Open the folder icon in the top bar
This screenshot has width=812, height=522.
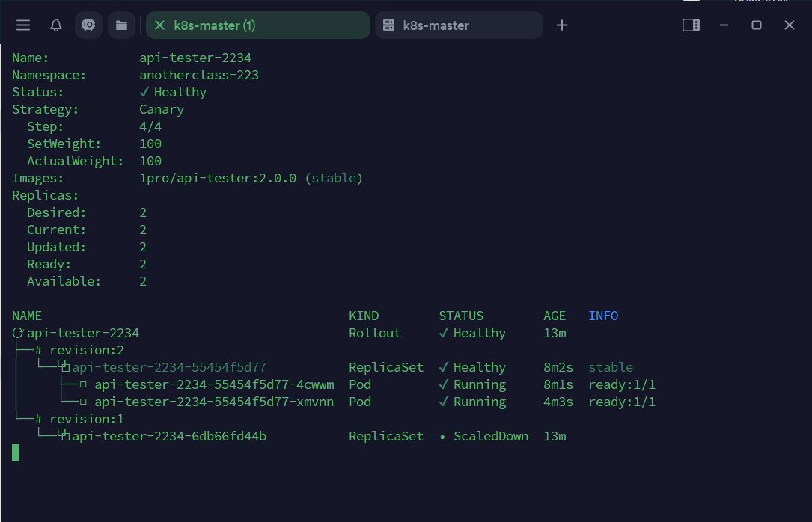[x=121, y=25]
